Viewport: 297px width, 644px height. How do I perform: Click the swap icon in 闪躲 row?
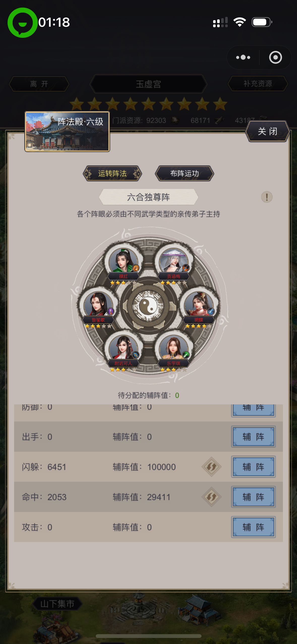click(x=212, y=467)
